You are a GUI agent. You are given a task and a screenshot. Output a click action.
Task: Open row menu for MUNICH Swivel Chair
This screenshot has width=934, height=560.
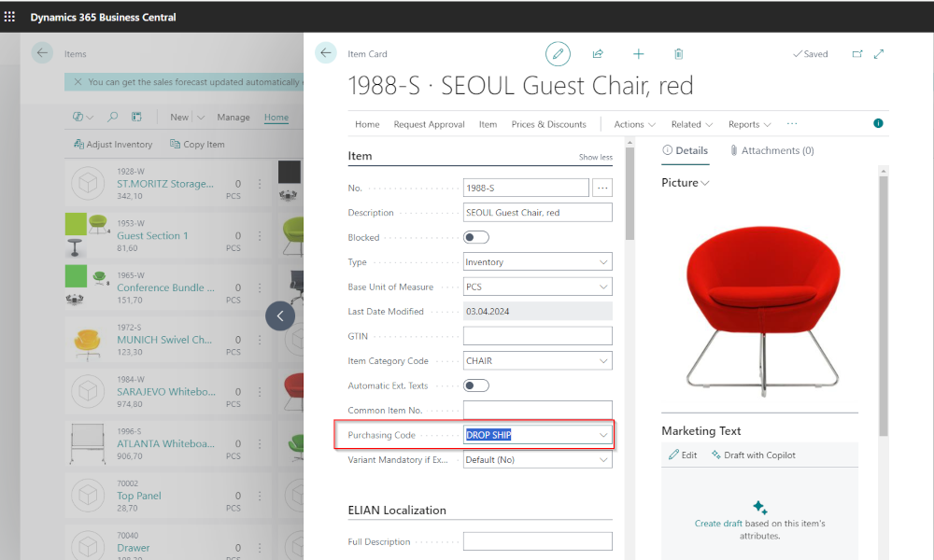point(260,340)
